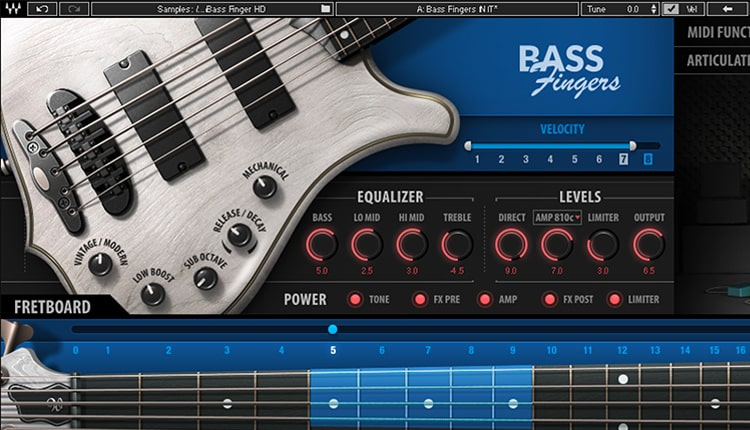This screenshot has width=750, height=430.
Task: Toggle the Tone power button
Action: pos(354,299)
